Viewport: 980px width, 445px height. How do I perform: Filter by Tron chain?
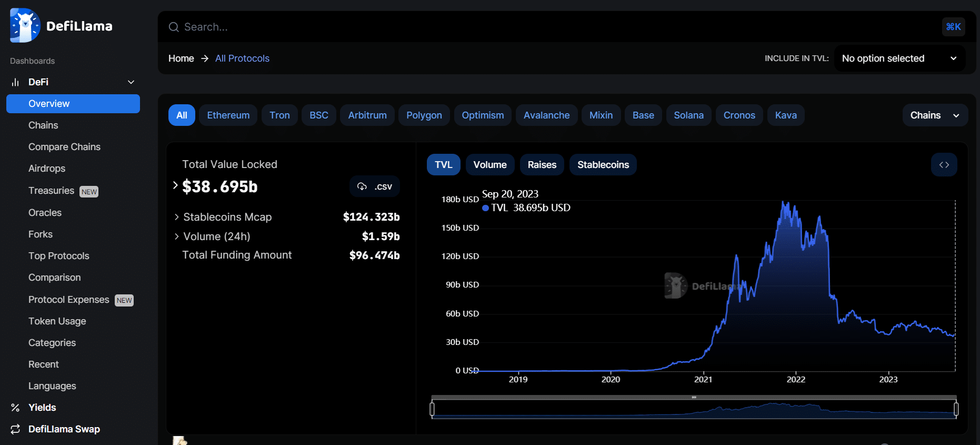pos(279,115)
